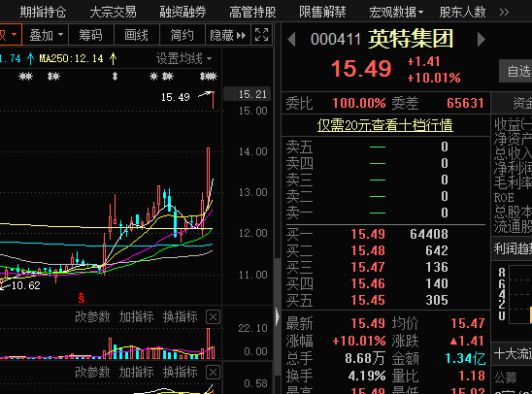
Task: Click the 委差 value 65631
Action: click(465, 103)
